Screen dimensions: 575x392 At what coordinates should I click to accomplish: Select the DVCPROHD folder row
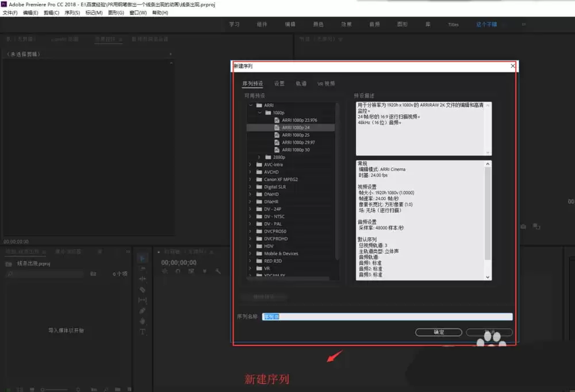pos(291,239)
